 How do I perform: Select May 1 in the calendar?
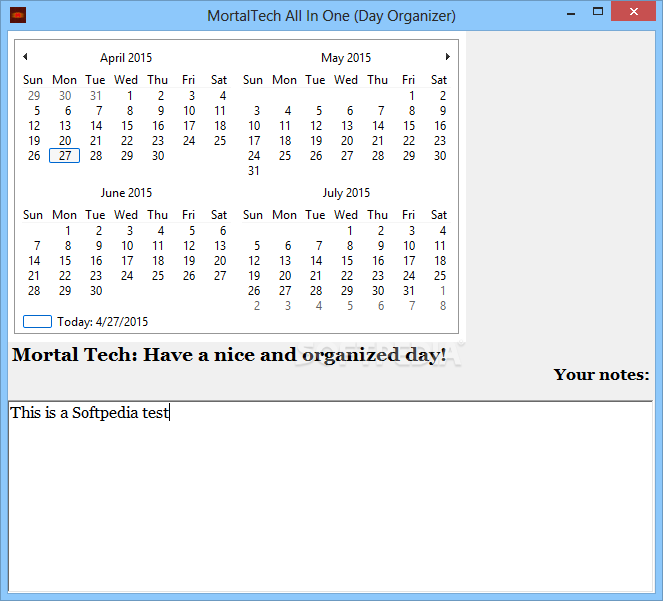(x=411, y=96)
